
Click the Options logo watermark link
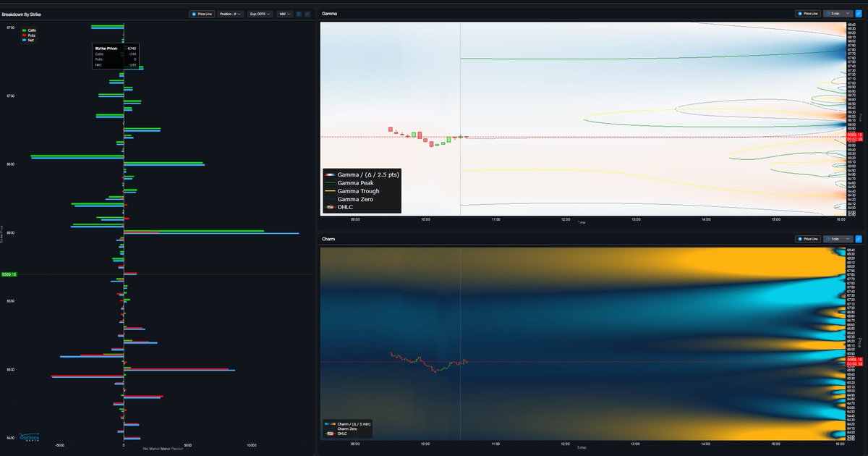pyautogui.click(x=29, y=438)
